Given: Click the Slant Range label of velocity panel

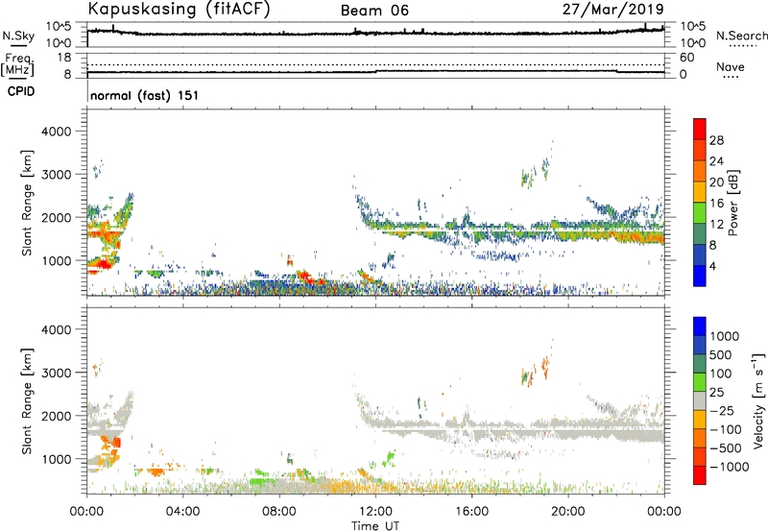Looking at the screenshot, I should (27, 400).
